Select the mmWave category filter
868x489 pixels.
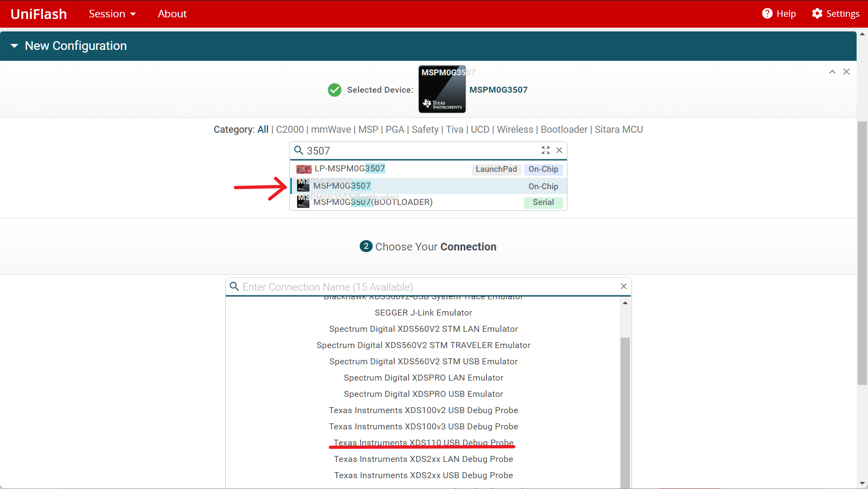331,130
